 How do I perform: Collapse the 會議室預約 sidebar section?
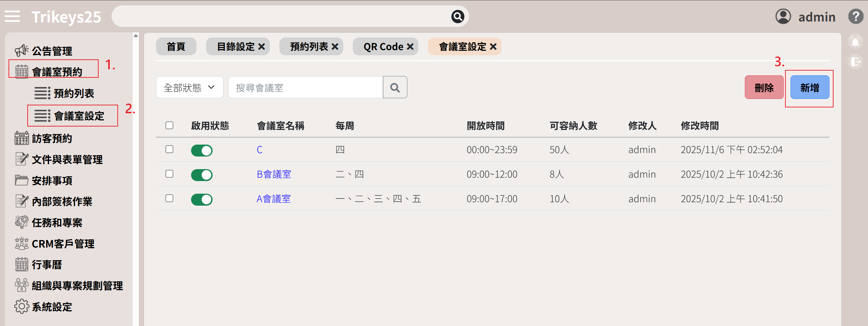pyautogui.click(x=57, y=72)
